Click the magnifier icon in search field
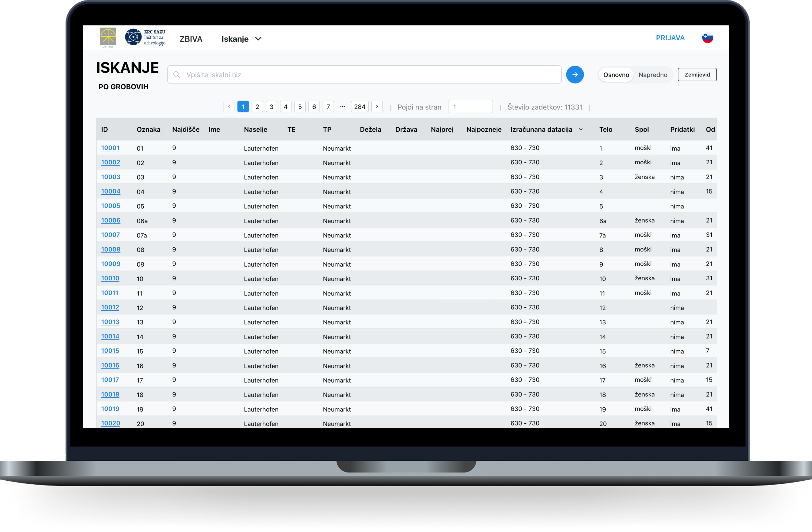 [x=176, y=75]
